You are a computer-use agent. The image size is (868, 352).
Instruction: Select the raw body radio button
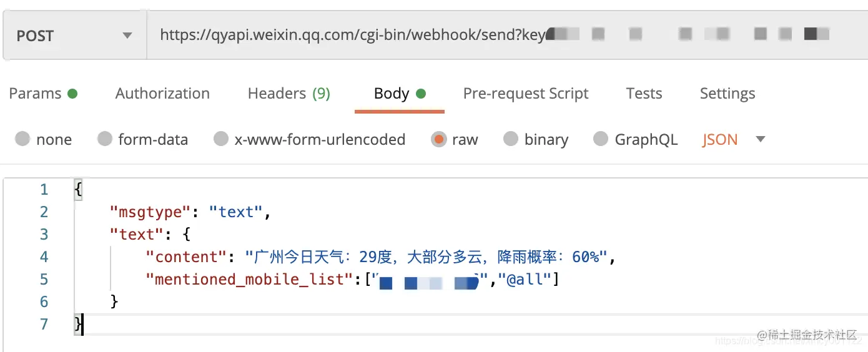click(x=438, y=139)
